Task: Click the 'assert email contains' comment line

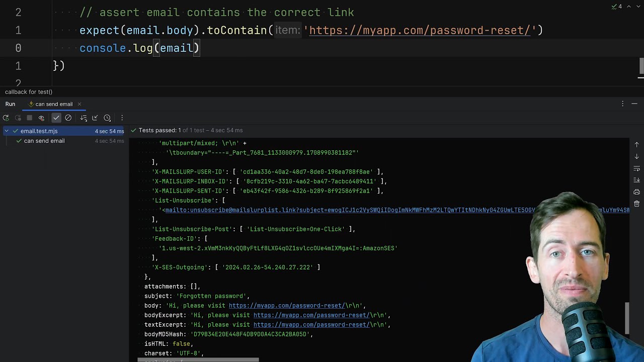Action: pos(217,12)
